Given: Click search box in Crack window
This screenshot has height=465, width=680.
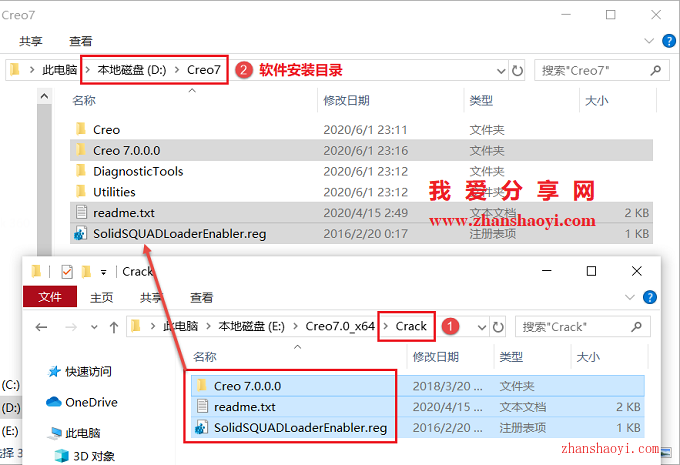Looking at the screenshot, I should [x=582, y=327].
